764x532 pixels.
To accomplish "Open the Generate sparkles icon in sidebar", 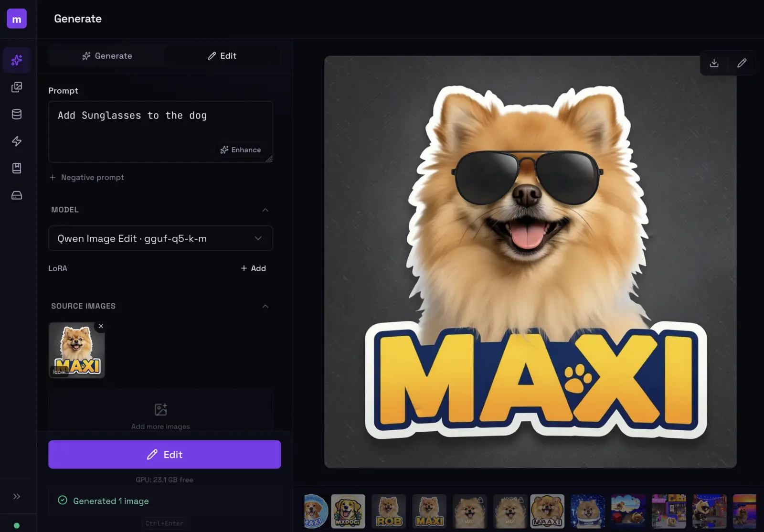I will [17, 60].
